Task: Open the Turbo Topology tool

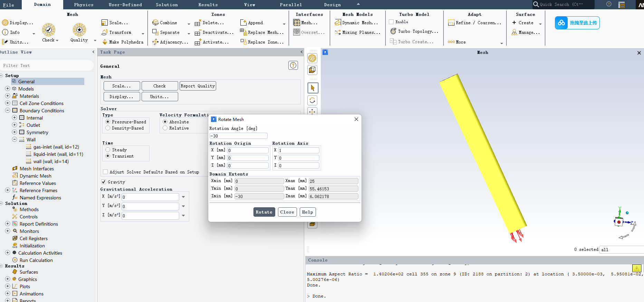Action: click(x=414, y=31)
